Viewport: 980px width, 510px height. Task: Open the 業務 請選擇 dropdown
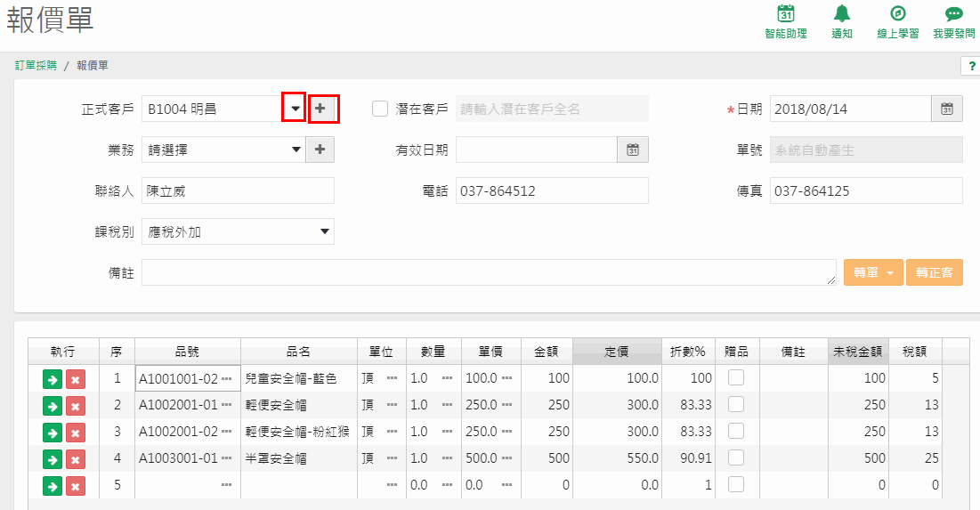223,150
